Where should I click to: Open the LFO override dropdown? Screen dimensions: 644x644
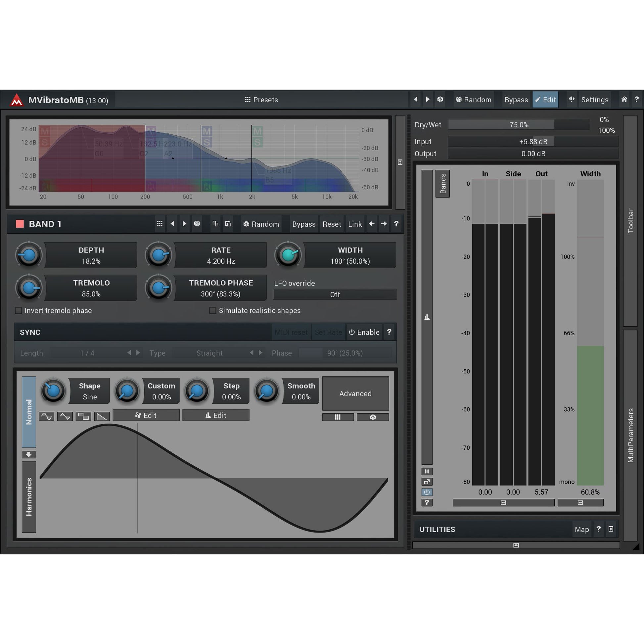click(x=335, y=295)
